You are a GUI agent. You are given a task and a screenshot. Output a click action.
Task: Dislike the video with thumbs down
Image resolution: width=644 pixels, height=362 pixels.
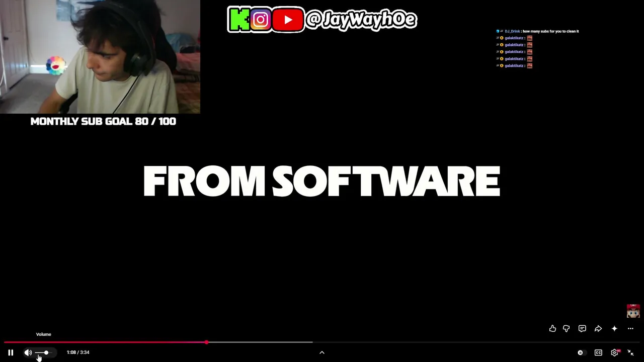click(566, 328)
